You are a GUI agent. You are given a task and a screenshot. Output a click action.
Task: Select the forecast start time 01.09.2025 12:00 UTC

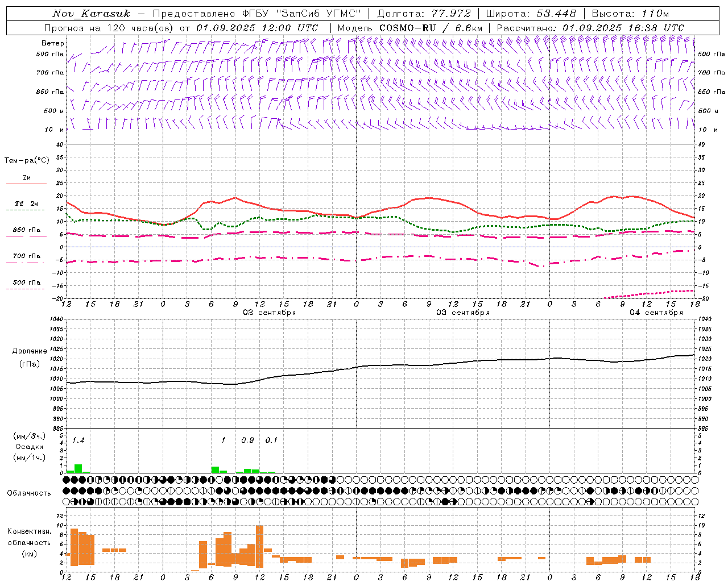(x=257, y=28)
